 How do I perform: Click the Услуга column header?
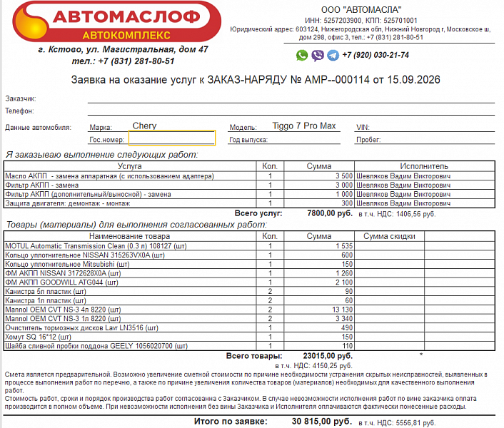[x=129, y=166]
